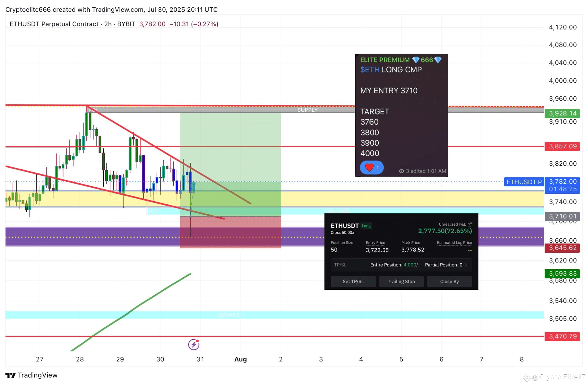588x385 pixels.
Task: Click the Position Size value 50
Action: click(334, 250)
